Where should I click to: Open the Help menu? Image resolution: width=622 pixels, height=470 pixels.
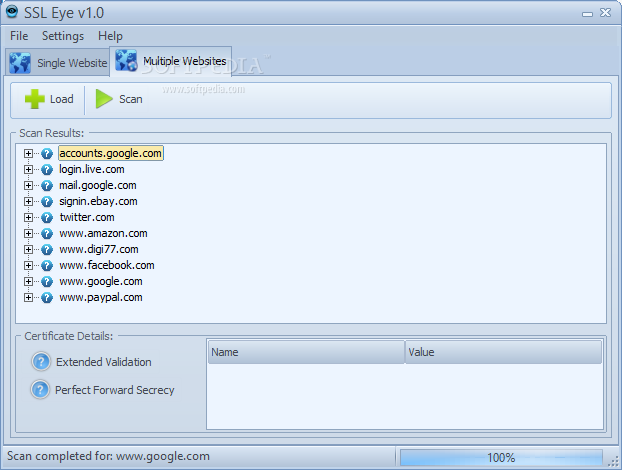pyautogui.click(x=110, y=36)
